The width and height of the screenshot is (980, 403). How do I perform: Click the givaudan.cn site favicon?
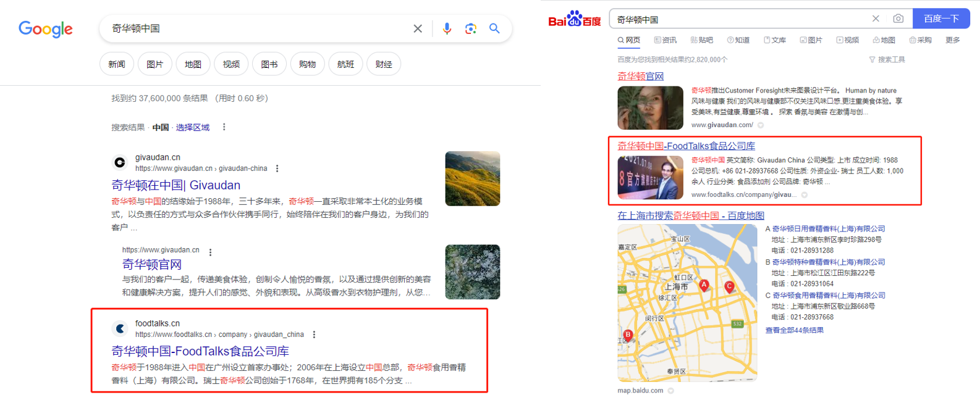[120, 162]
